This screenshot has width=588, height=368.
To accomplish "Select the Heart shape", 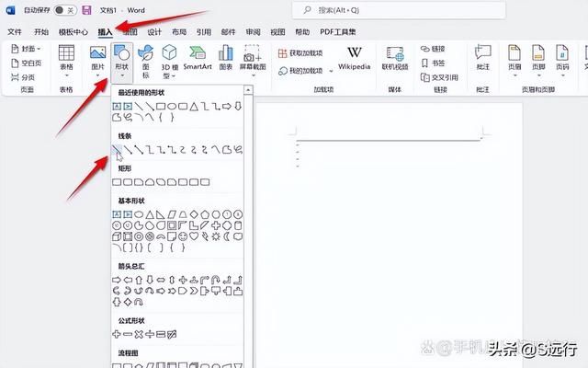I will (x=194, y=236).
